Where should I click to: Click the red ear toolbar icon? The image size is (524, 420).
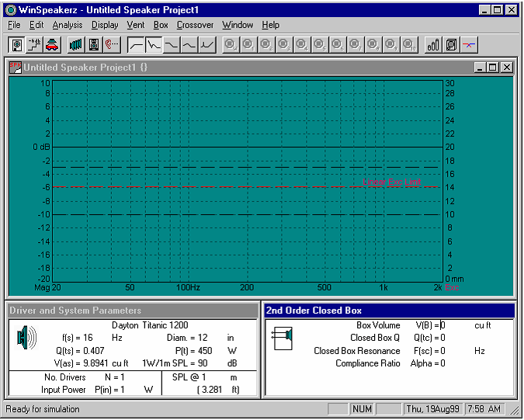[112, 44]
